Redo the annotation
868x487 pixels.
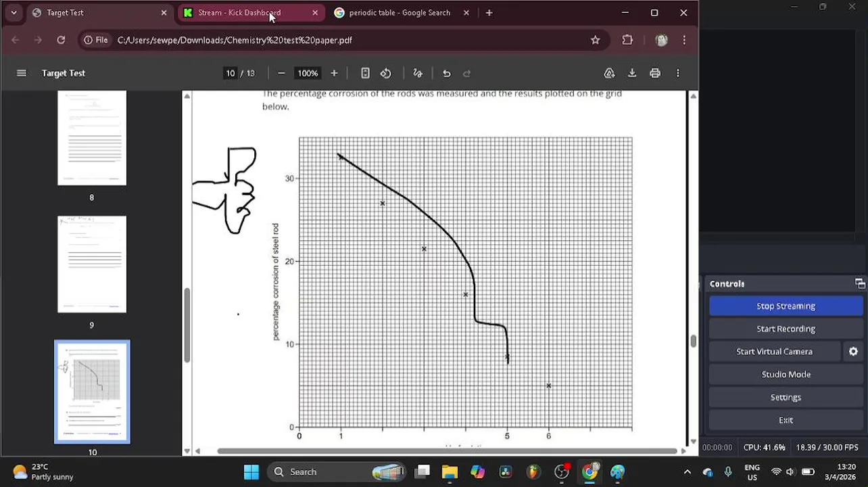tap(466, 73)
